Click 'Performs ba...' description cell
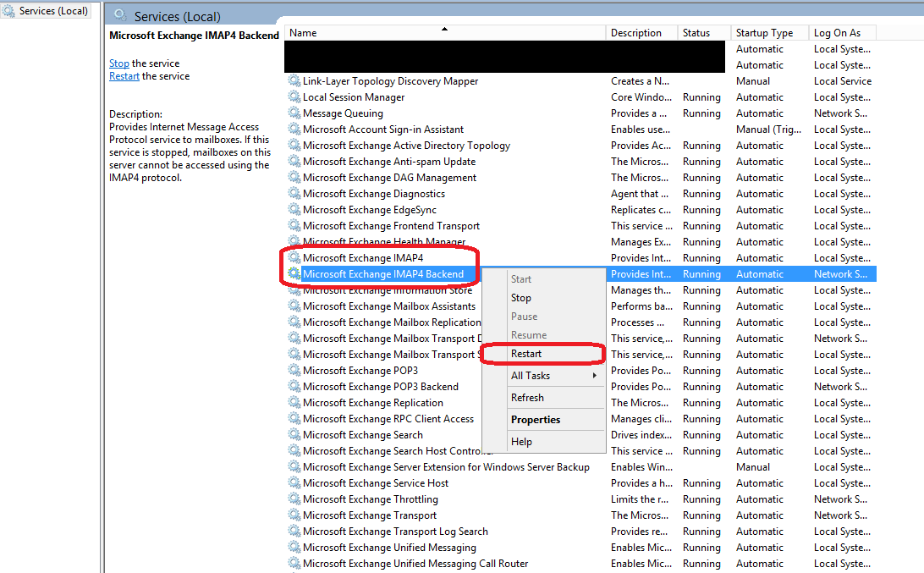The image size is (924, 573). (x=641, y=306)
